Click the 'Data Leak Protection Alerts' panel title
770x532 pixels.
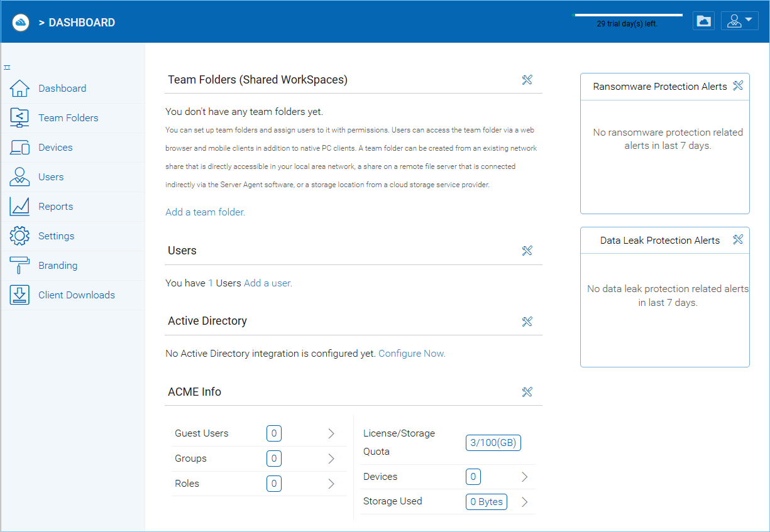click(660, 241)
